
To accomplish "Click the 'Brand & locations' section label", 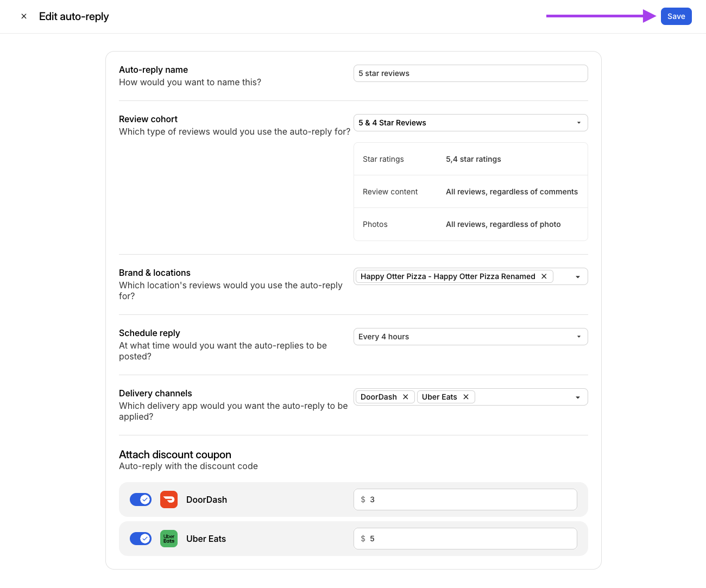I will click(155, 273).
